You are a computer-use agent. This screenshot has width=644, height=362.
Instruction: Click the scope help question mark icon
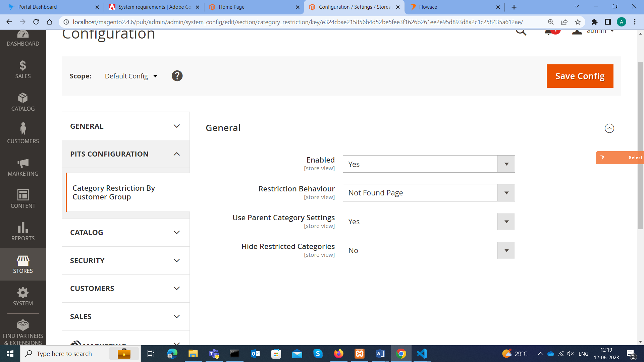(177, 76)
